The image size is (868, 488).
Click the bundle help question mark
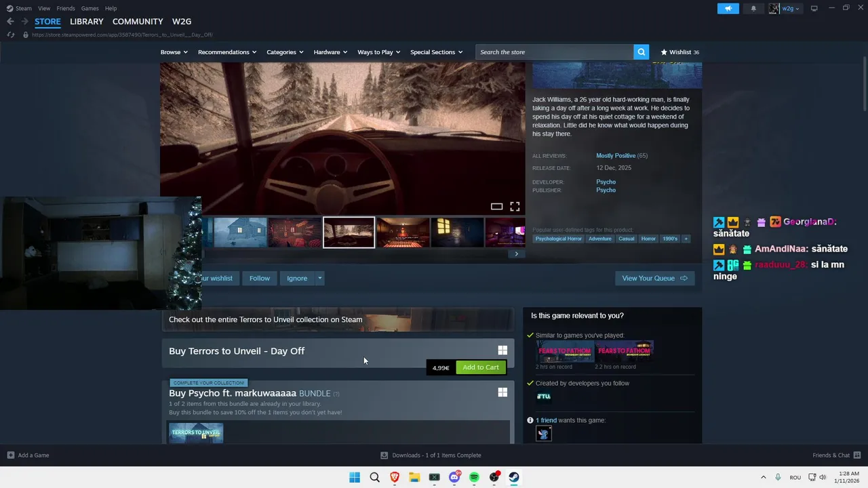(x=336, y=394)
